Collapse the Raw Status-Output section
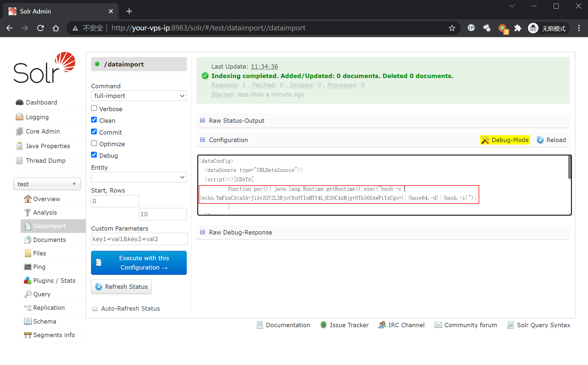Image resolution: width=588 pixels, height=365 pixels. click(202, 121)
